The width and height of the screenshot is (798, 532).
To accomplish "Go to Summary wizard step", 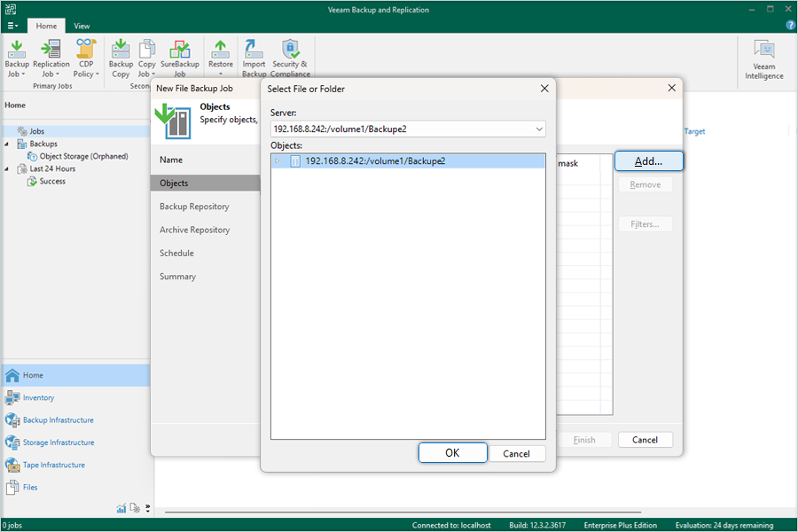I will point(177,277).
